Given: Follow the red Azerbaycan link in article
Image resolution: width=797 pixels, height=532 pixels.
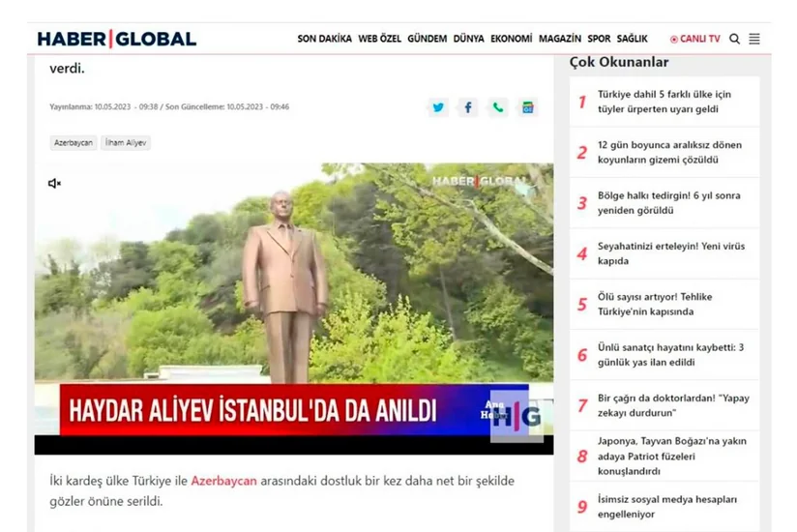Looking at the screenshot, I should tap(223, 481).
